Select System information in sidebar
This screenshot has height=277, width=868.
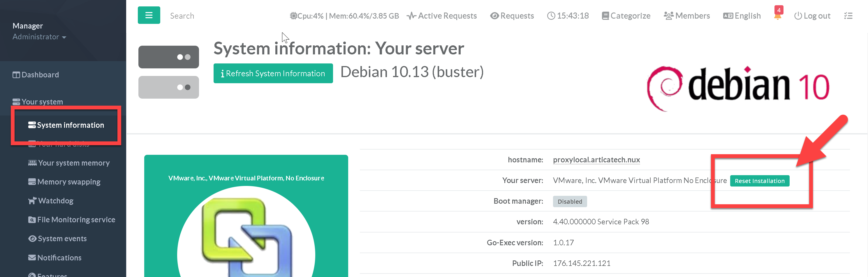(70, 125)
